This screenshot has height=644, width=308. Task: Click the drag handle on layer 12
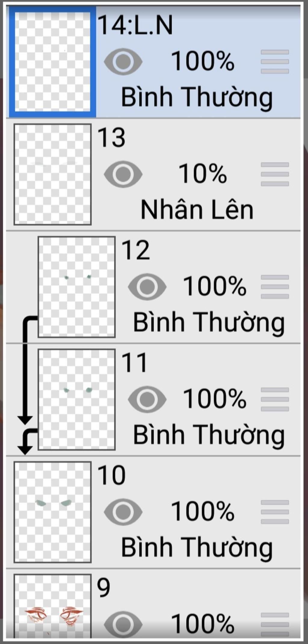coord(275,287)
